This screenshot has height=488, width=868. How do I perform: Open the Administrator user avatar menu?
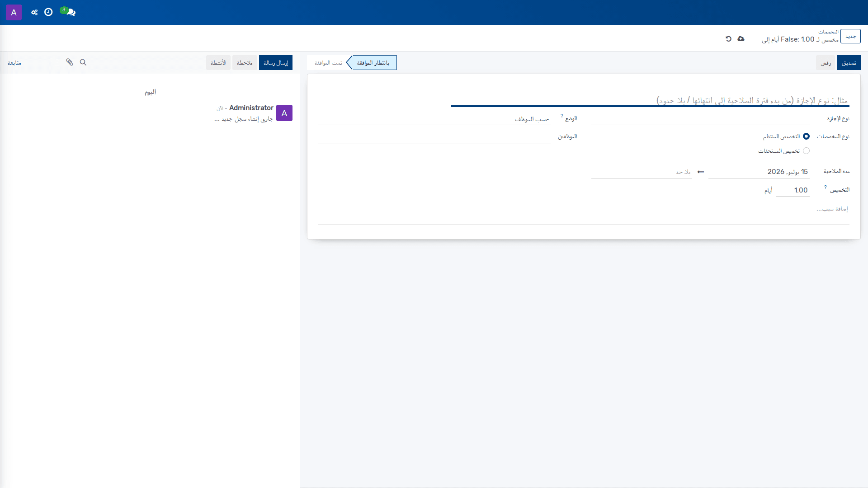point(14,12)
